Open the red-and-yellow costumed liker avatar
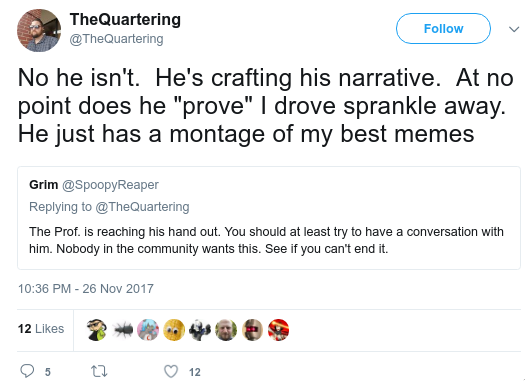This screenshot has width=525, height=381. (279, 330)
